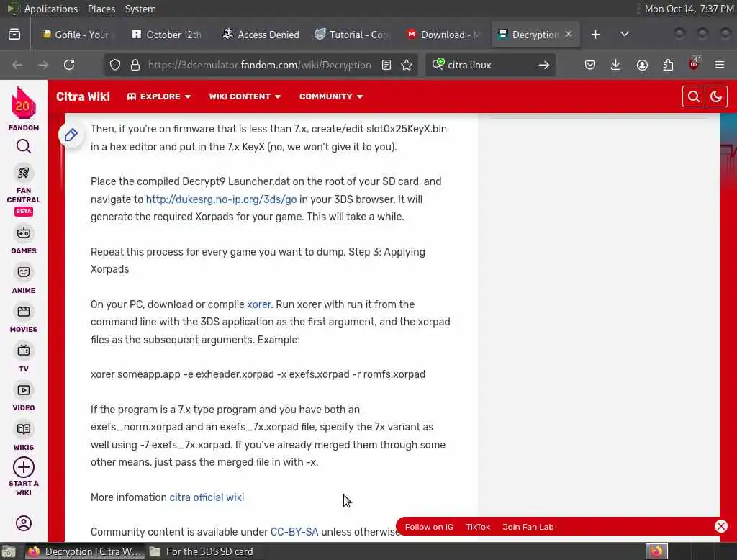Screen dimensions: 737x560
Task: Open the Firefox View tab icon
Action: (x=14, y=35)
